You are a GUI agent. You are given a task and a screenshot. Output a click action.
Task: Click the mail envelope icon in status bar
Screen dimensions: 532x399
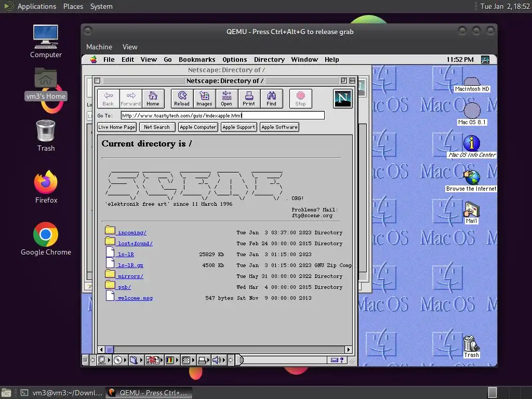[335, 360]
